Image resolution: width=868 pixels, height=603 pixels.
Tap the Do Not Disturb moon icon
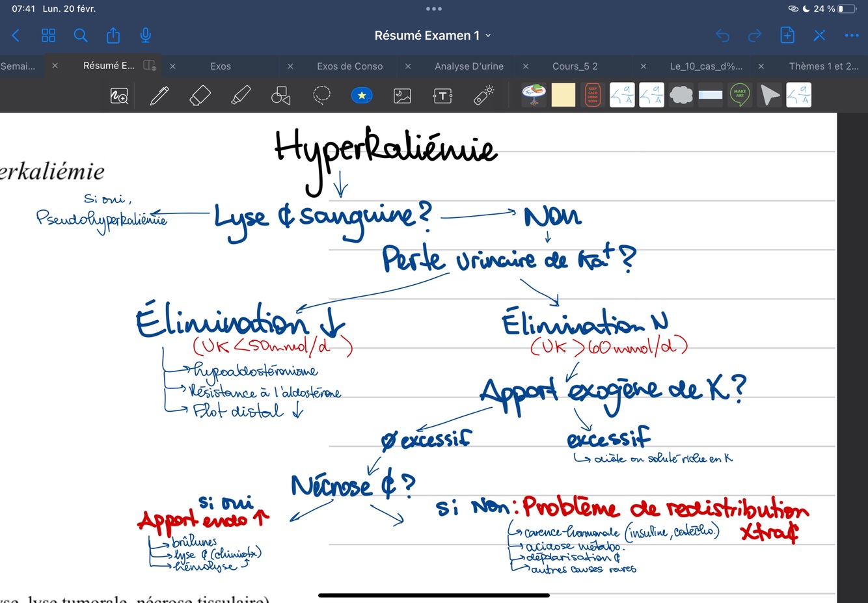(806, 9)
